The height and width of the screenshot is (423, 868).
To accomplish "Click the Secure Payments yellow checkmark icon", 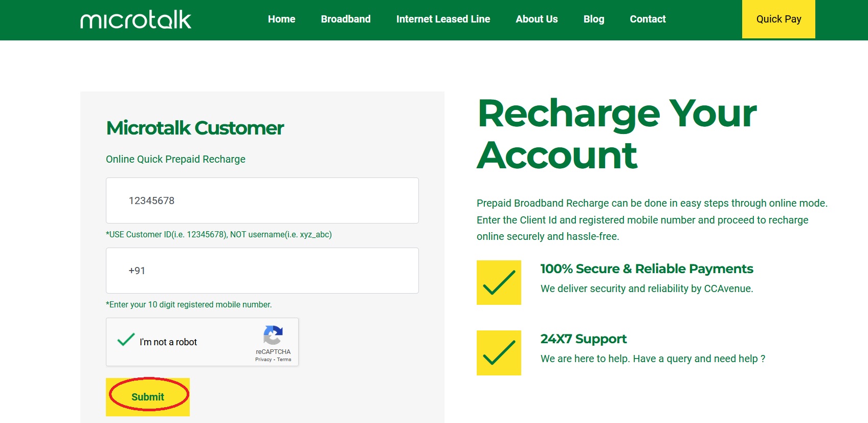I will (x=499, y=283).
